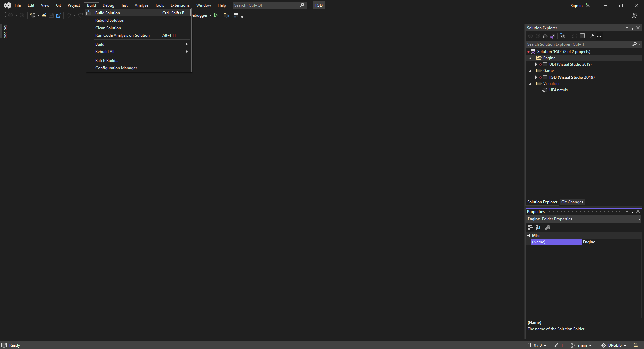Click the notifications bell in status bar
Screen dimensions: 644x349
point(636,345)
